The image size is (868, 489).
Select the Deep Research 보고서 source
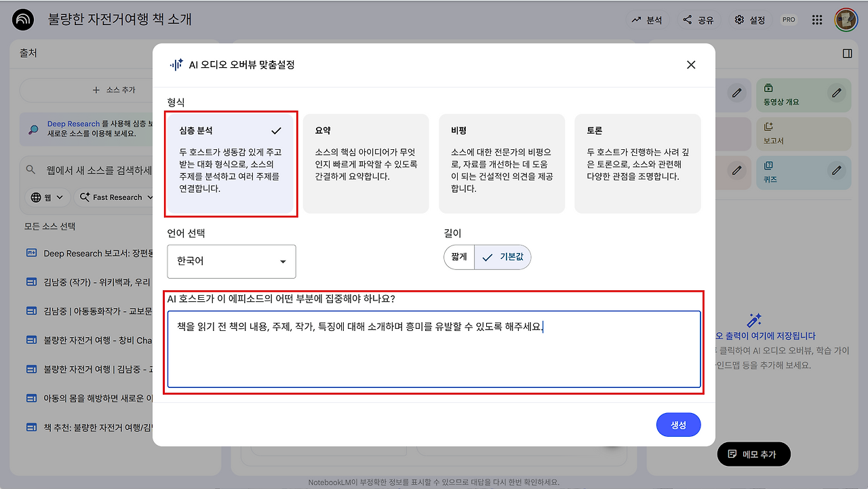click(88, 253)
